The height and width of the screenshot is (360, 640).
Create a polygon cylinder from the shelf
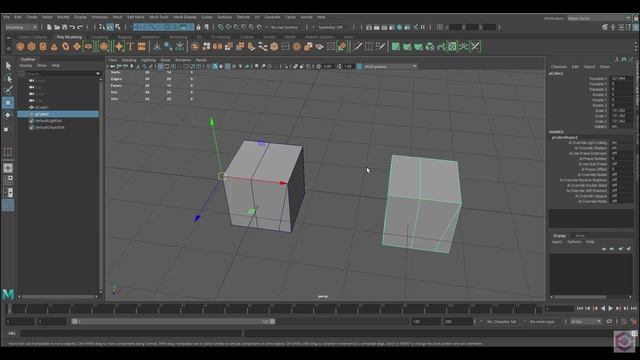coord(43,47)
